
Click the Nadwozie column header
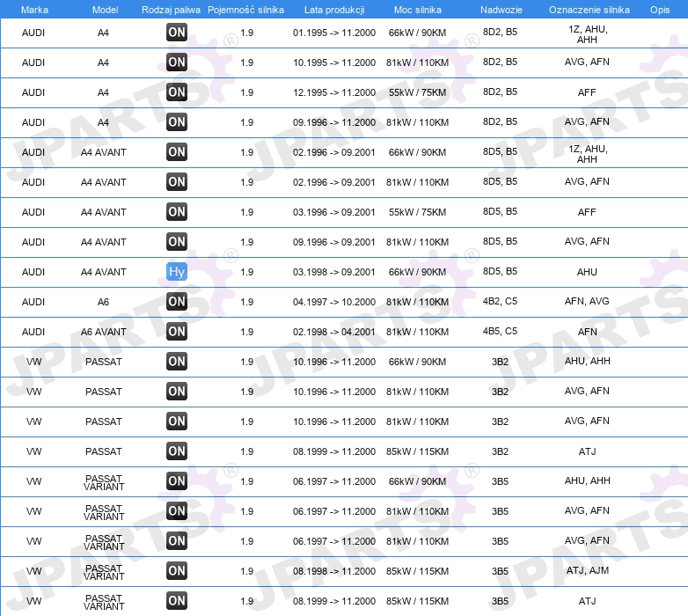[x=501, y=10]
